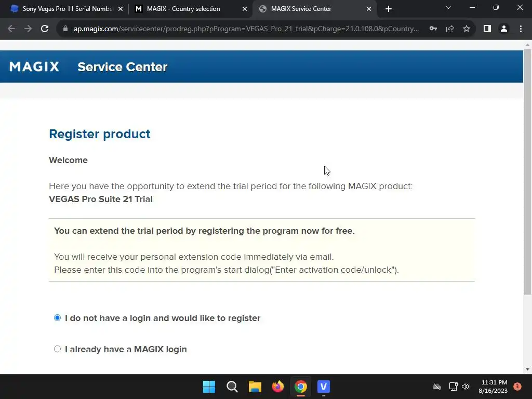Open the Chrome profile icon
532x399 pixels.
point(504,29)
